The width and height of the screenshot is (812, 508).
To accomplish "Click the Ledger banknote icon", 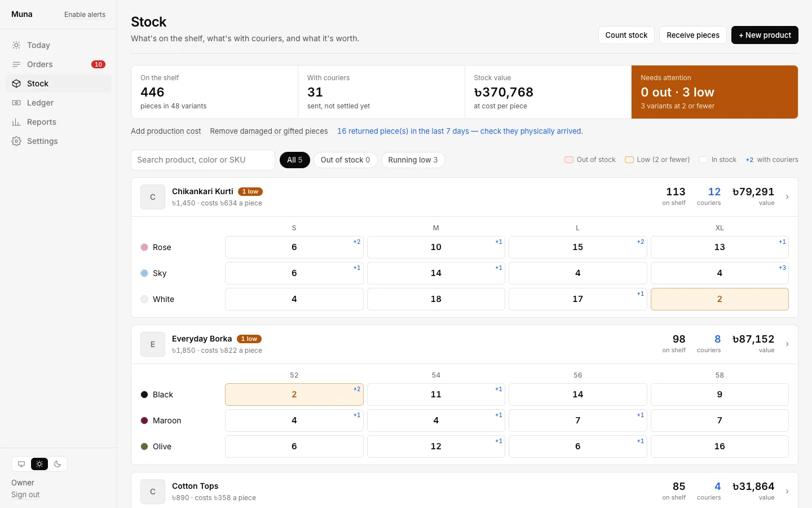I will click(16, 103).
